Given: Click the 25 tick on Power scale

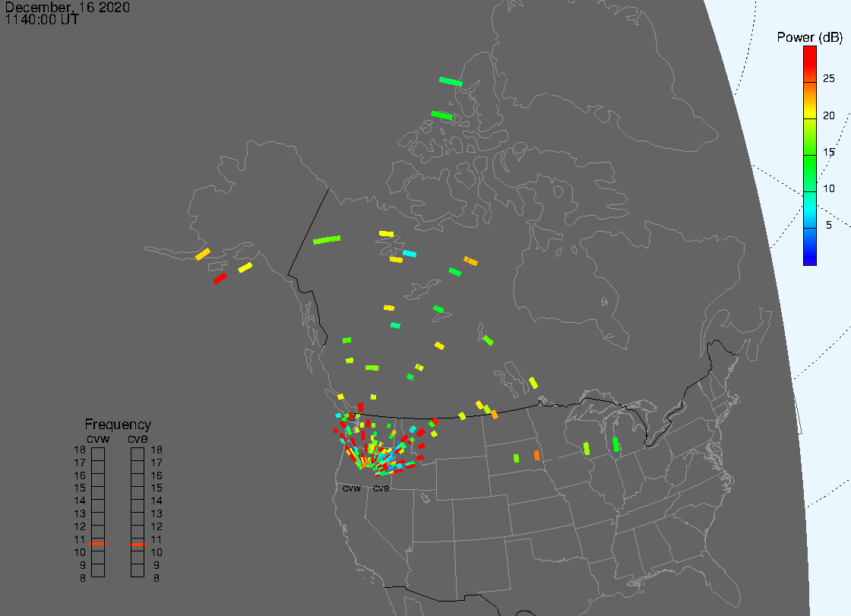Looking at the screenshot, I should click(828, 79).
